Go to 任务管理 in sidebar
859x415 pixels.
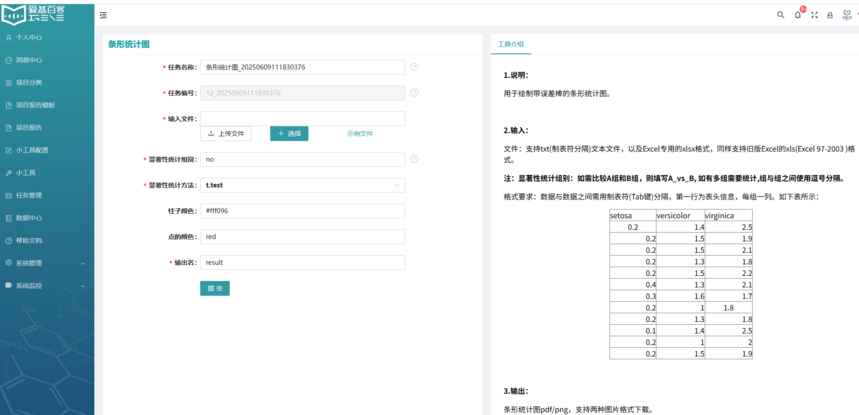coord(29,195)
